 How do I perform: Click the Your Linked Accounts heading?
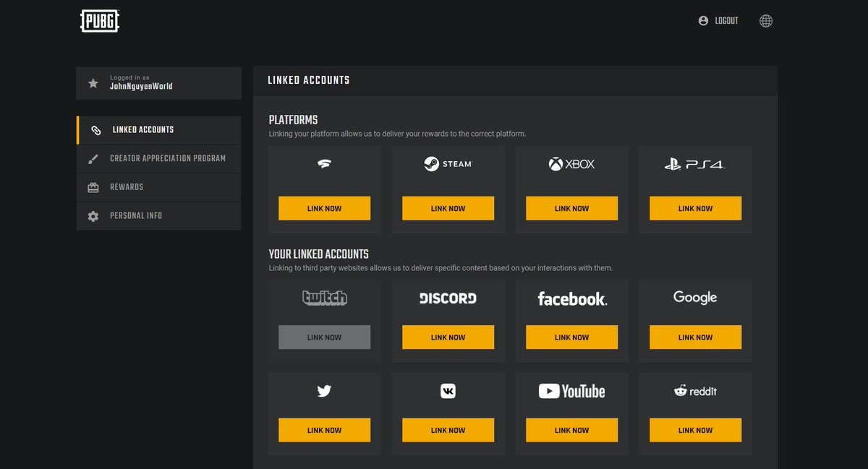pyautogui.click(x=318, y=254)
